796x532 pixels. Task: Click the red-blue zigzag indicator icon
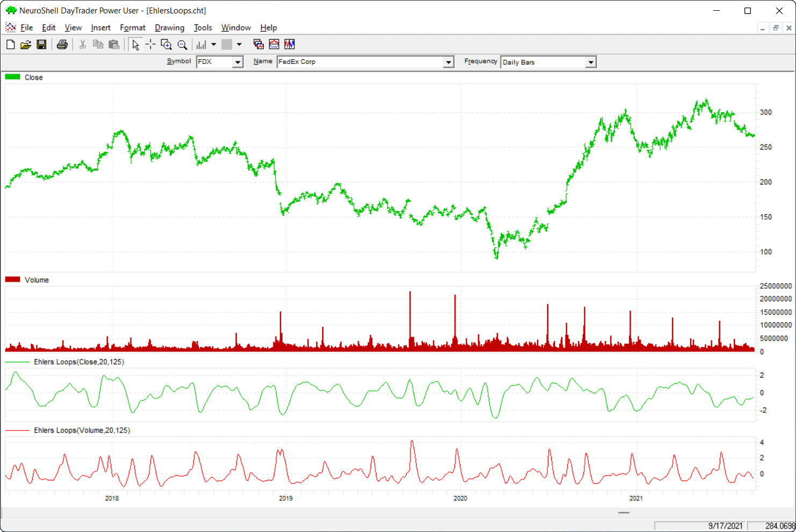click(290, 45)
